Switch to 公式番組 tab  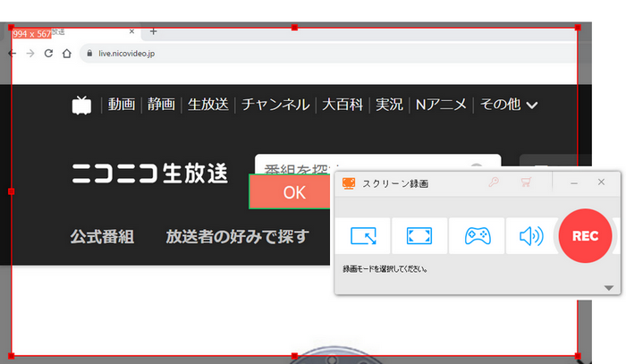pos(102,237)
